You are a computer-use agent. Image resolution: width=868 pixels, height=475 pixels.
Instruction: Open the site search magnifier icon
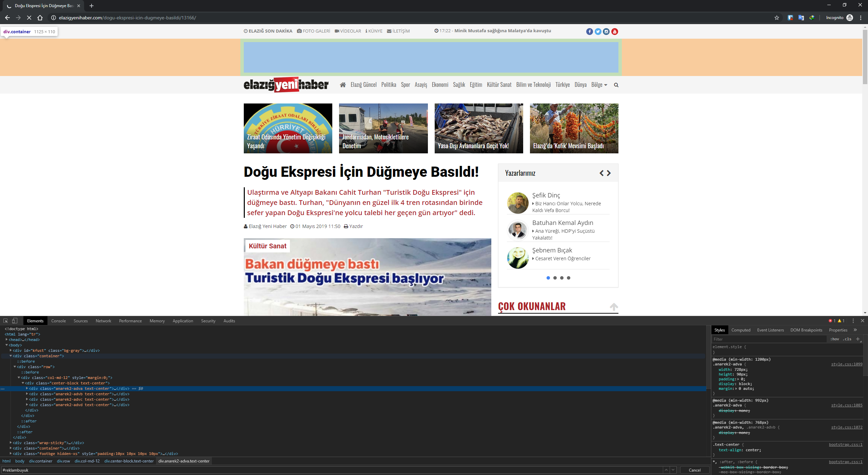(616, 85)
